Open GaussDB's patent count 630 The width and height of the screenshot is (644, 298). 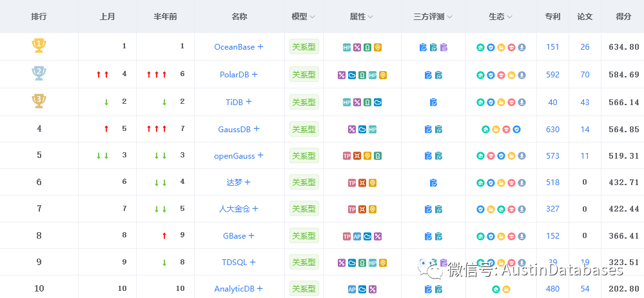553,130
